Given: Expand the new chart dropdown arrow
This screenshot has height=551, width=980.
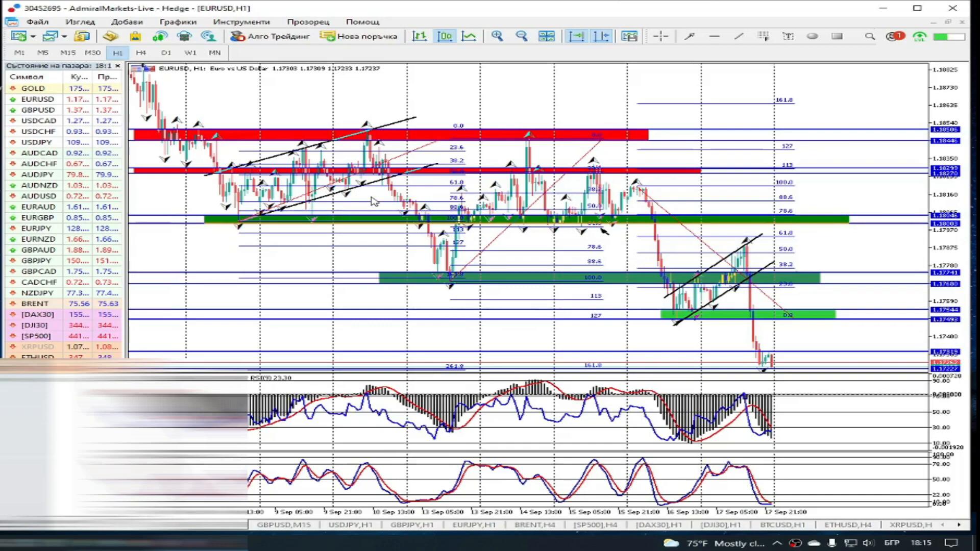Looking at the screenshot, I should coord(33,36).
